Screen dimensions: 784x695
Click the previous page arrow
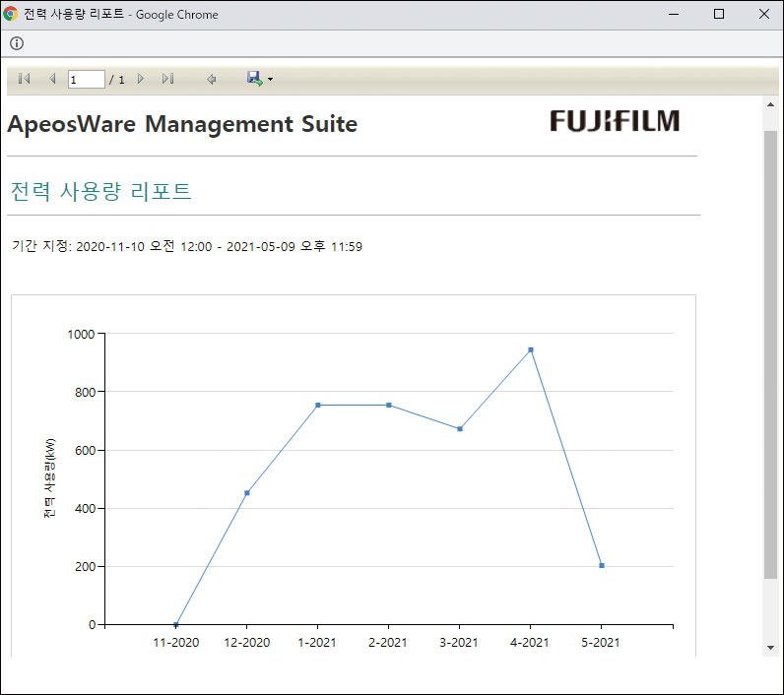52,79
